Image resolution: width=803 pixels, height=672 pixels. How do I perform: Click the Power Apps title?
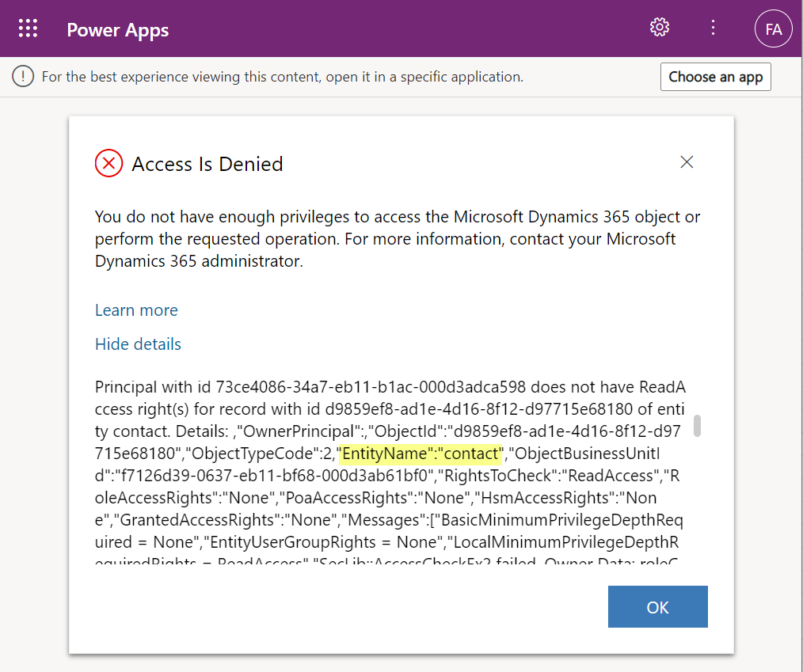[x=118, y=30]
